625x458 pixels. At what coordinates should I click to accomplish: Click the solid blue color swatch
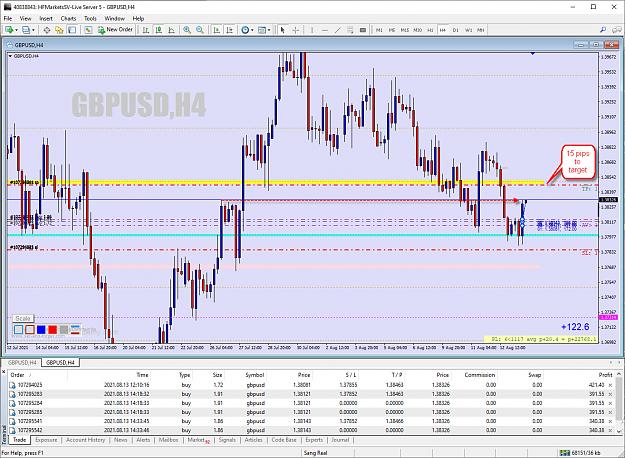click(x=41, y=330)
